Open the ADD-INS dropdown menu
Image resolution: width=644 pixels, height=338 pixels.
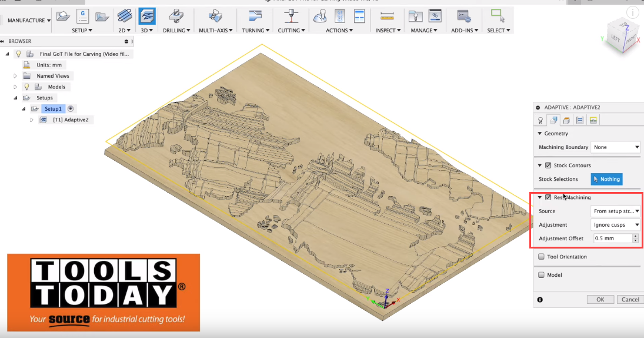[x=465, y=31]
